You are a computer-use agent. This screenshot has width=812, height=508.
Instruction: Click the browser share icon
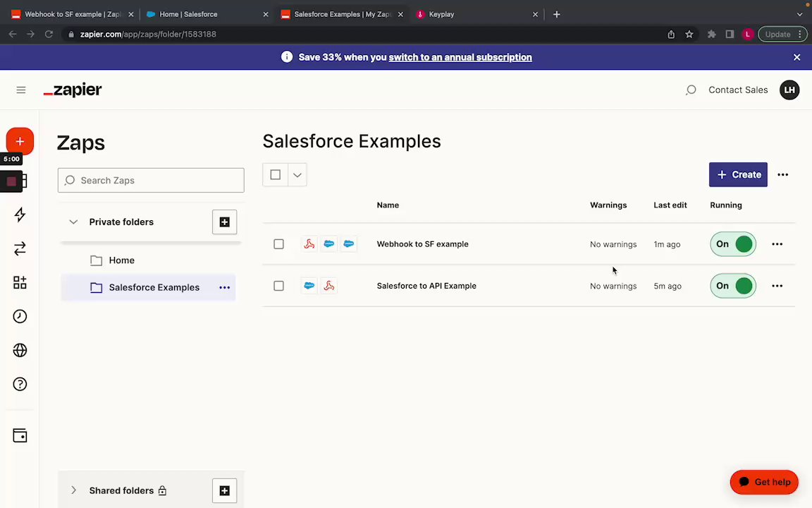(671, 34)
